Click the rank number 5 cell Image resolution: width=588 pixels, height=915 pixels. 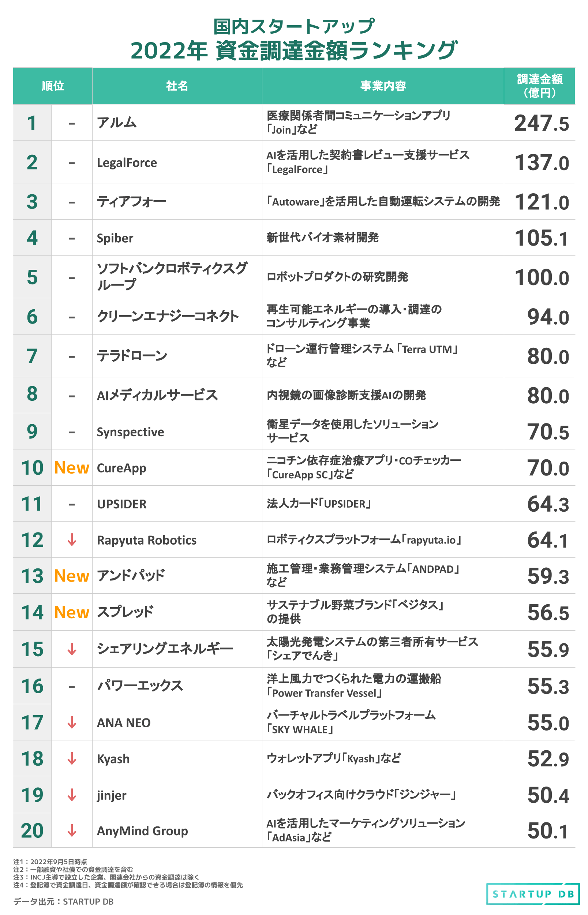[x=33, y=277]
